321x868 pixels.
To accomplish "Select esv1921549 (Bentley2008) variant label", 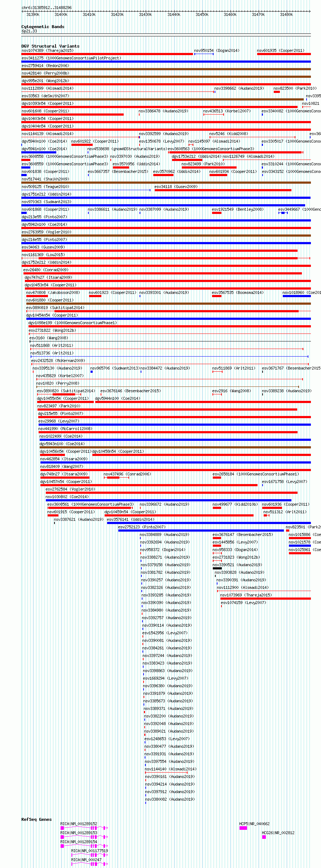I will pos(238,209).
